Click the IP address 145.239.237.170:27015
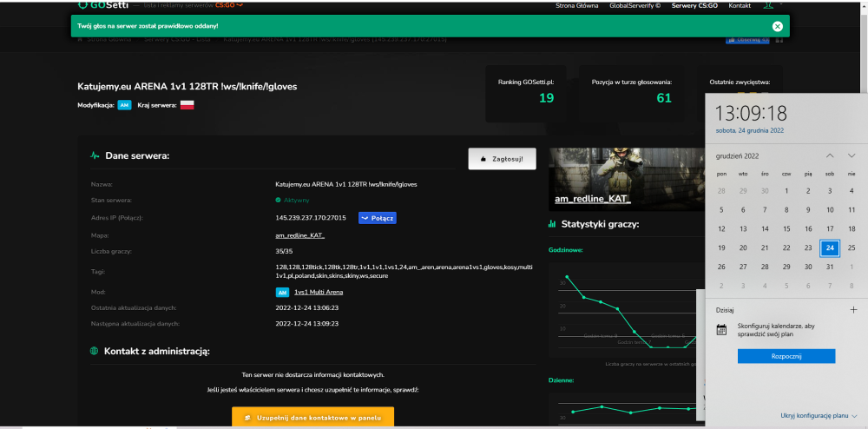The height and width of the screenshot is (429, 868). 311,218
